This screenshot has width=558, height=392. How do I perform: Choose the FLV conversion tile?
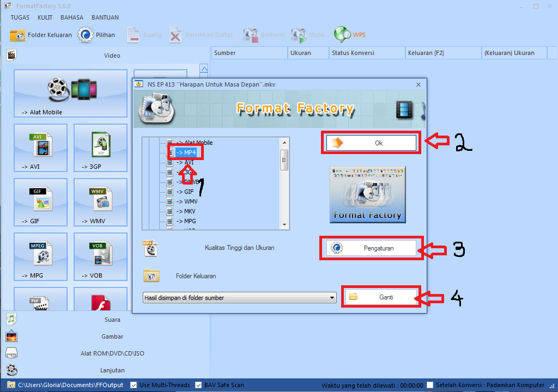click(x=40, y=299)
